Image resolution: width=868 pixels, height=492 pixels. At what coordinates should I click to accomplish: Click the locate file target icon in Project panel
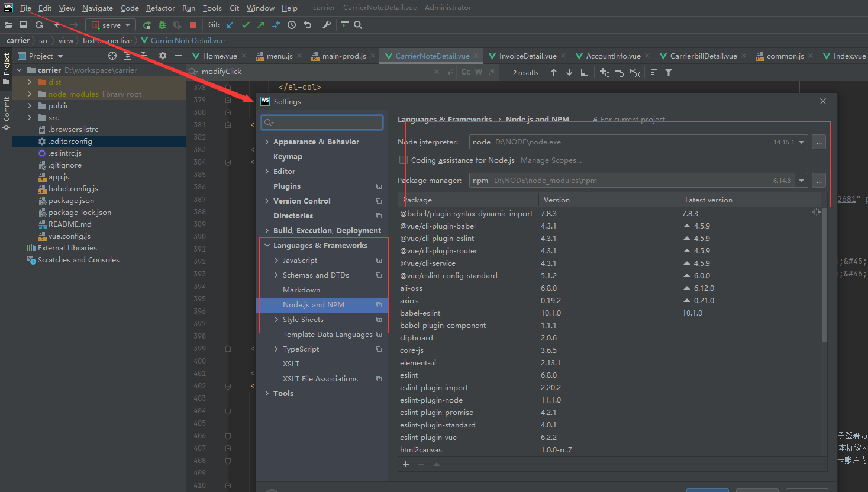tap(112, 56)
